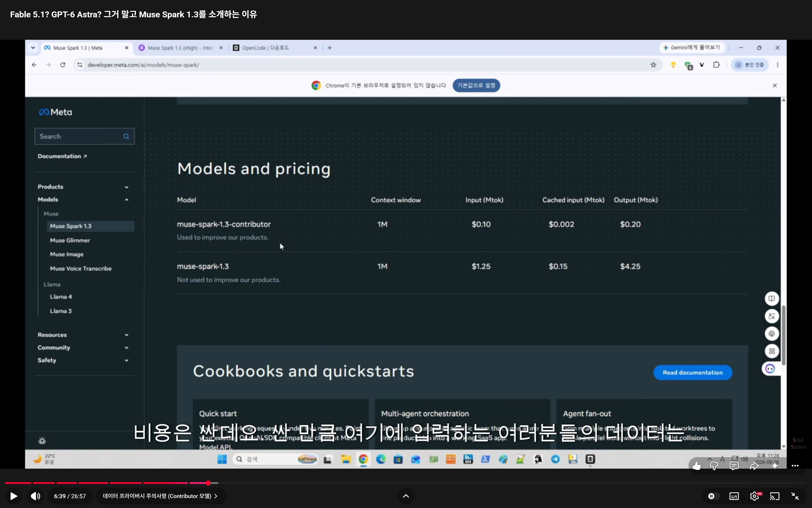Click the red playhead scrubber dot
Image resolution: width=812 pixels, height=508 pixels.
click(208, 483)
